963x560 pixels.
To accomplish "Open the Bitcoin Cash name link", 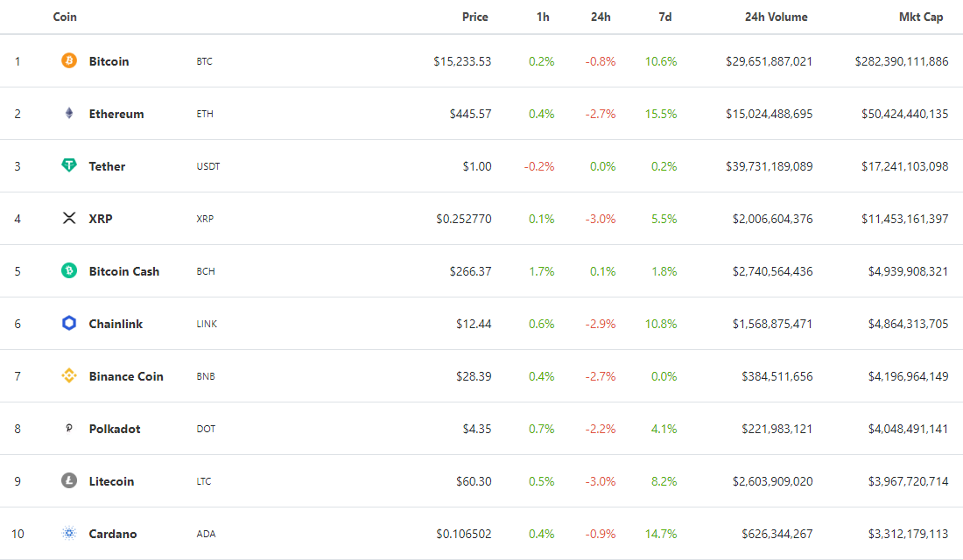I will (124, 271).
